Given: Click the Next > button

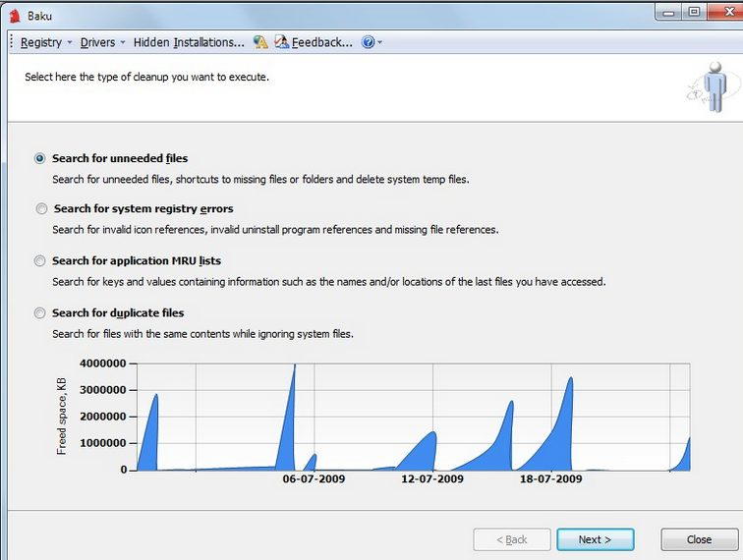Looking at the screenshot, I should click(596, 539).
